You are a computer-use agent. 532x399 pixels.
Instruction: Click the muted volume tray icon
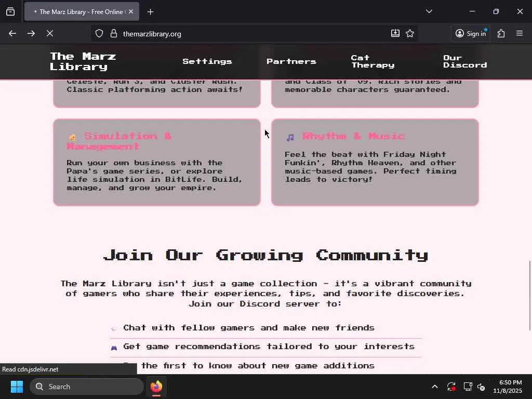tap(482, 387)
